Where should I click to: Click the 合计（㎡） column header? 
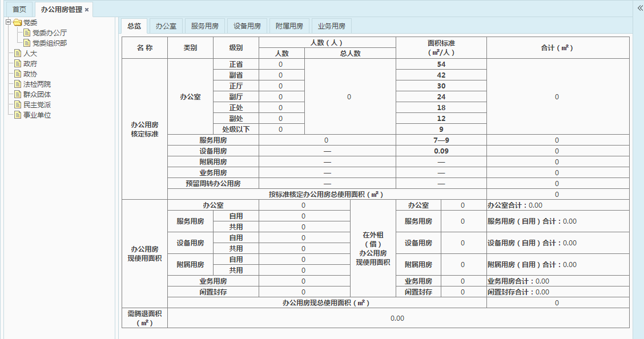tap(557, 47)
